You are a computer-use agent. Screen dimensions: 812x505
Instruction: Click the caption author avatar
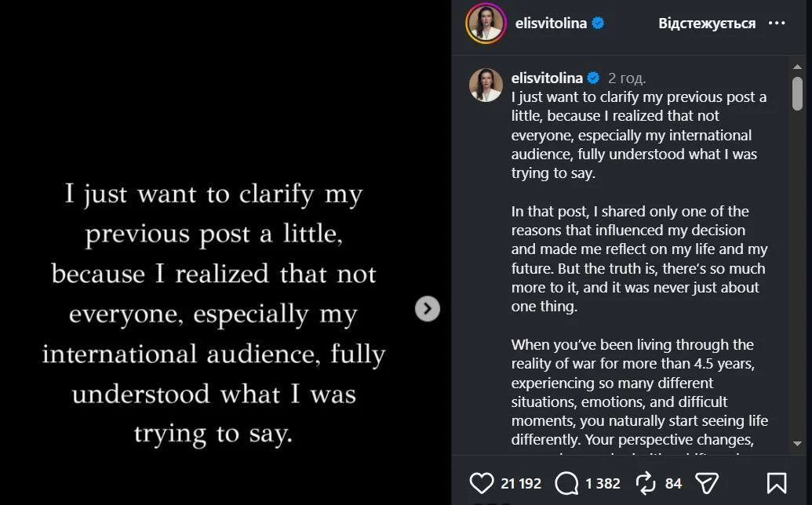(486, 85)
